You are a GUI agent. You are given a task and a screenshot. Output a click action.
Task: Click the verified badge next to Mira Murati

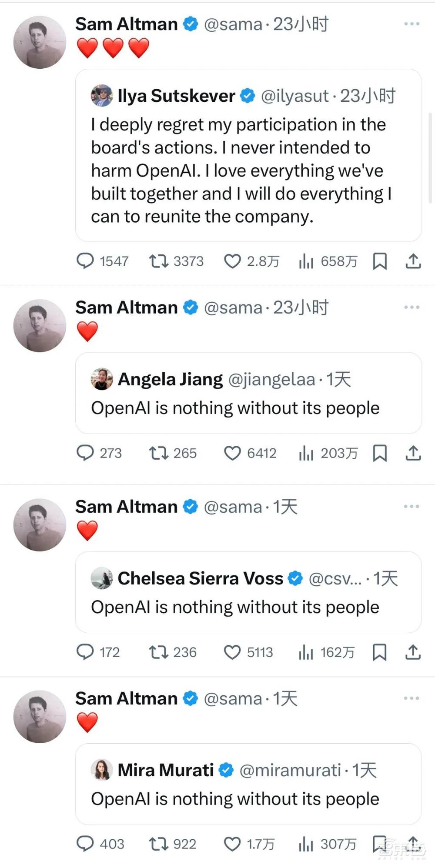(226, 769)
